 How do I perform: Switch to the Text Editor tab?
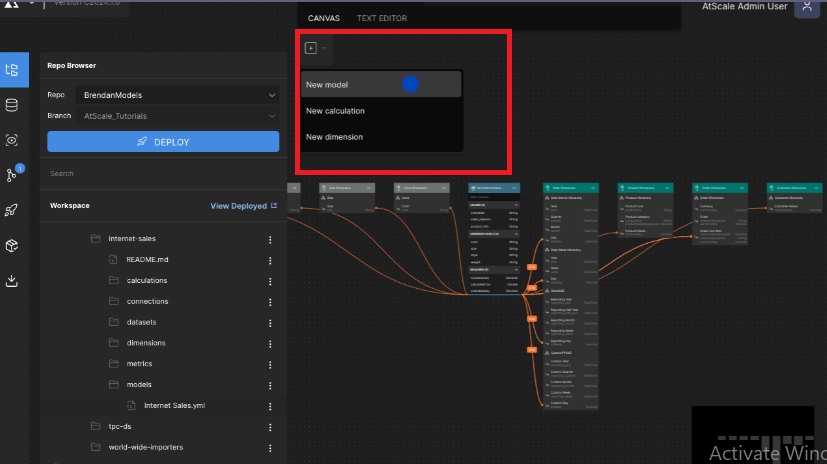pyautogui.click(x=382, y=18)
